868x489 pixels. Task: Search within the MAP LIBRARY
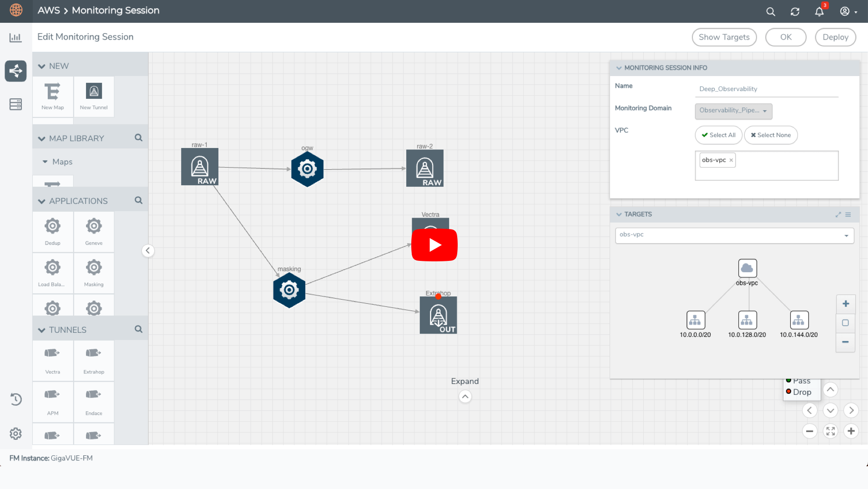click(139, 138)
